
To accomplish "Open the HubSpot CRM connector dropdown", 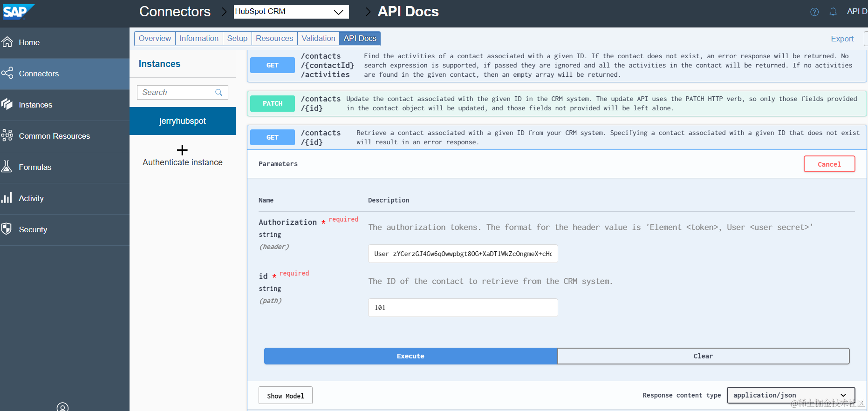I will click(x=291, y=12).
